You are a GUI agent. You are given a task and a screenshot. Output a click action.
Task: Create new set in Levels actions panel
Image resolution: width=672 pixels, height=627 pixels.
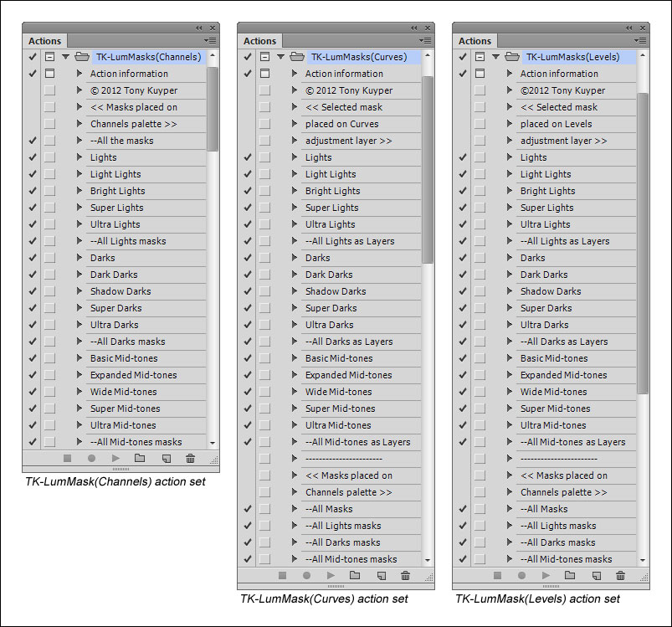click(570, 576)
